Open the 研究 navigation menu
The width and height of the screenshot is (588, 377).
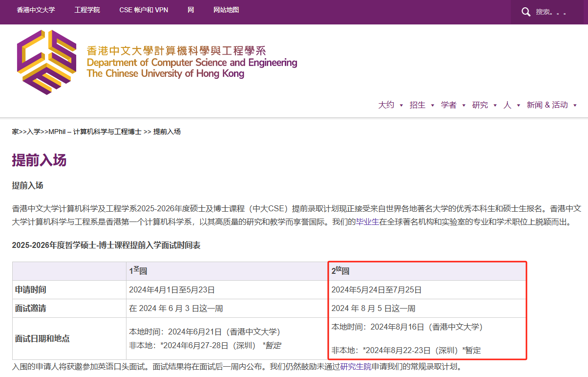(x=480, y=105)
